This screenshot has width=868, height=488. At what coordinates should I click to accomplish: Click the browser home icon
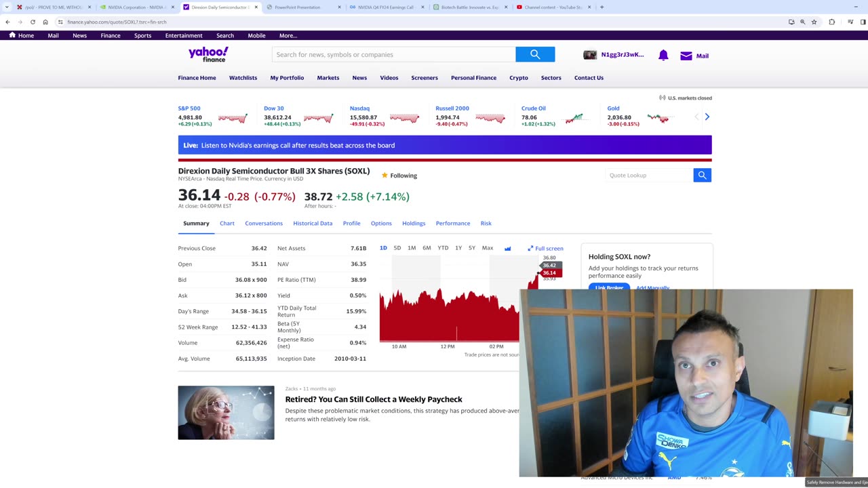click(x=45, y=22)
